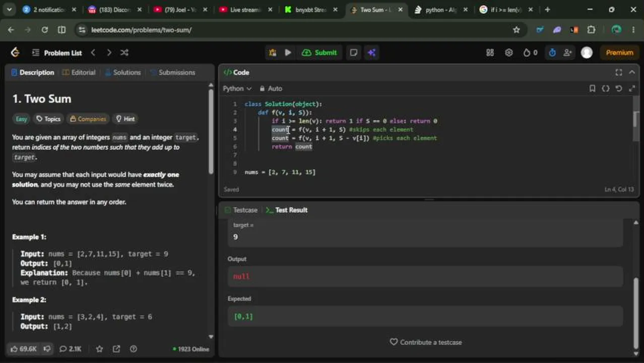Click the streak flame counter
The height and width of the screenshot is (363, 644).
530,52
